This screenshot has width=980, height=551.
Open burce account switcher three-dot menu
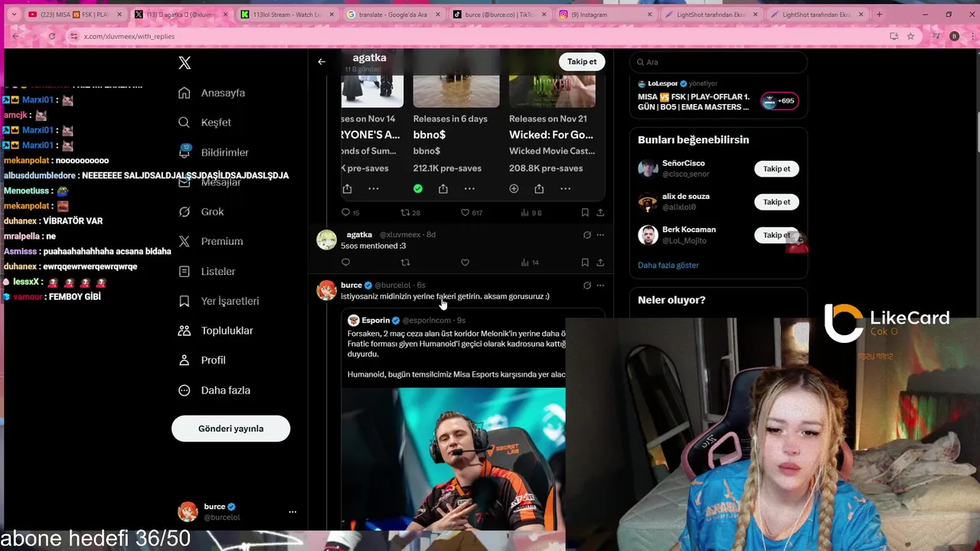click(292, 511)
